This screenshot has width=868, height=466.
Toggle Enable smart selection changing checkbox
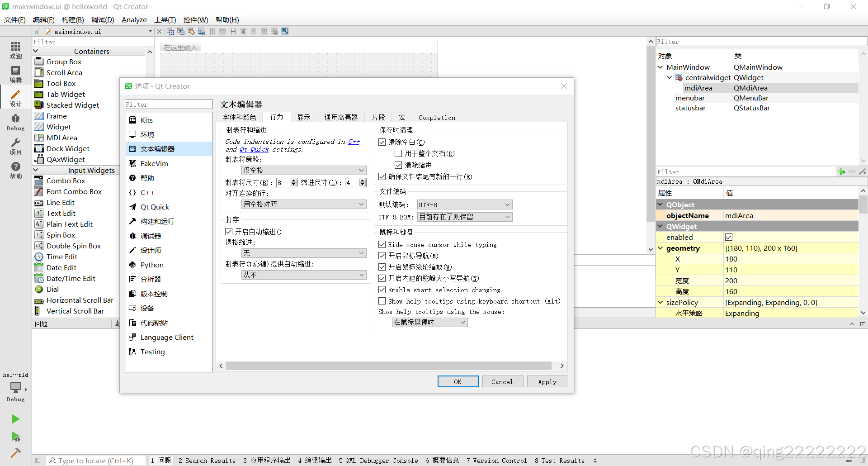coord(382,290)
